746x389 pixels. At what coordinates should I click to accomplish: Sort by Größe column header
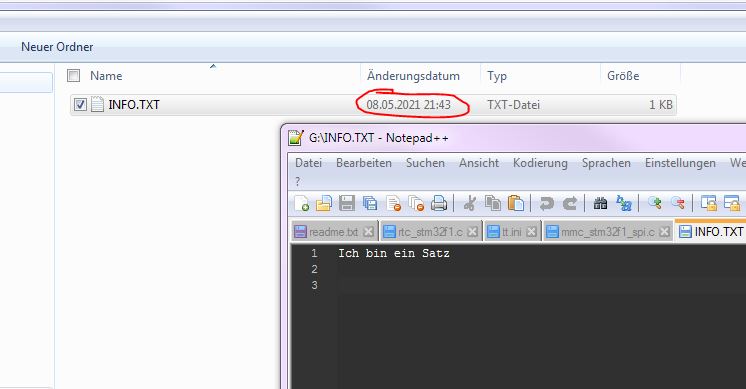623,76
